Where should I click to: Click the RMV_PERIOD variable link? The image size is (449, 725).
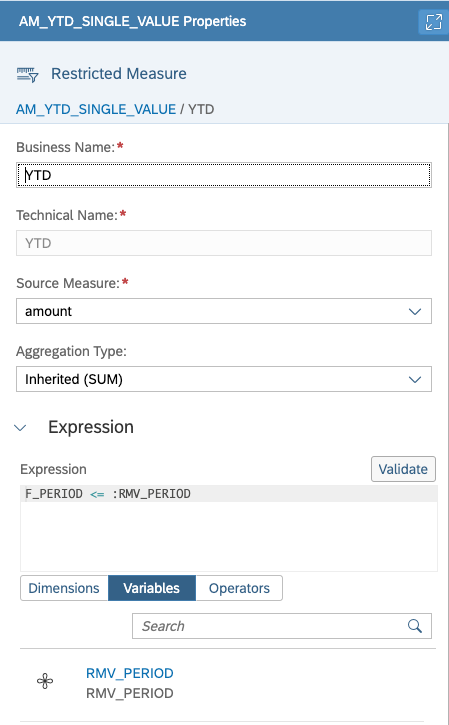coord(129,673)
